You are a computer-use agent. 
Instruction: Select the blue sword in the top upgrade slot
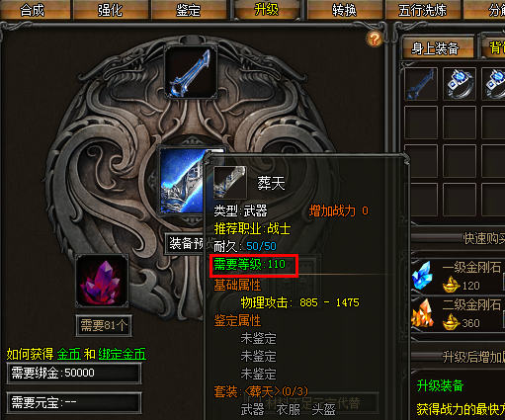pyautogui.click(x=191, y=72)
